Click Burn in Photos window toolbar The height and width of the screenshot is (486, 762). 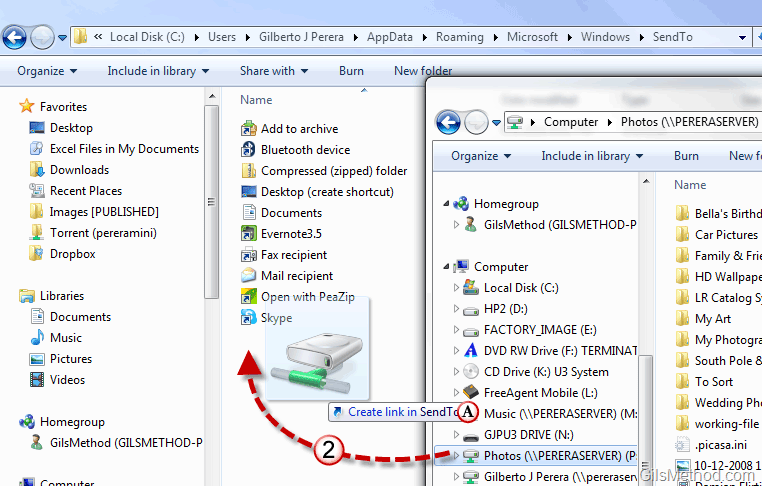686,156
